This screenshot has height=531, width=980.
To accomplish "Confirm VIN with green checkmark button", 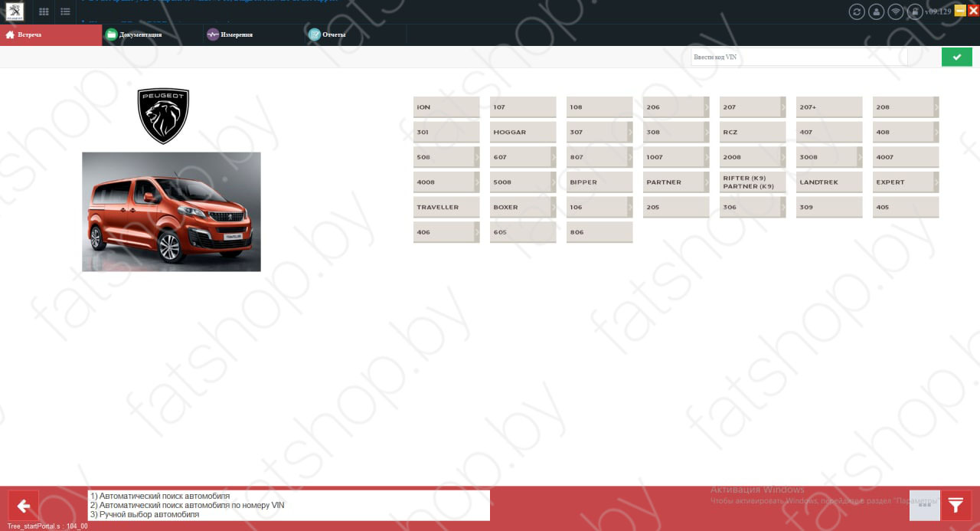I will pos(957,57).
